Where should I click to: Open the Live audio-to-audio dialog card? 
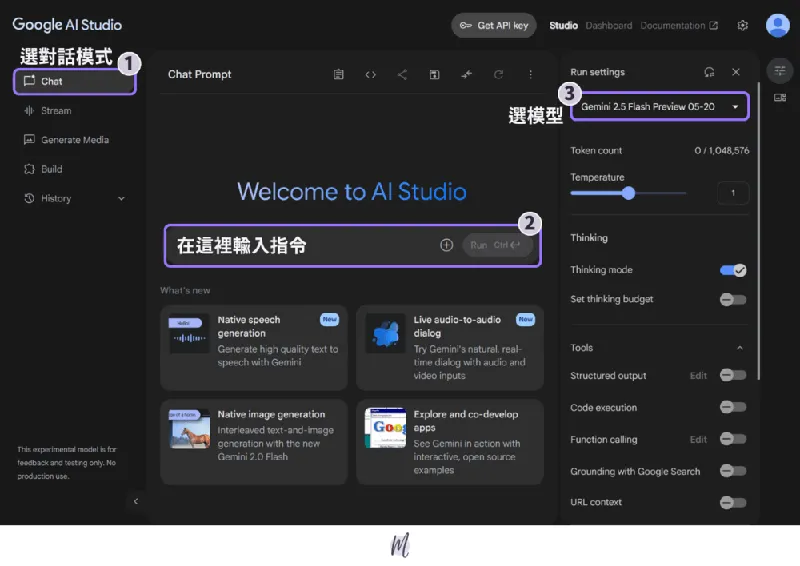449,348
